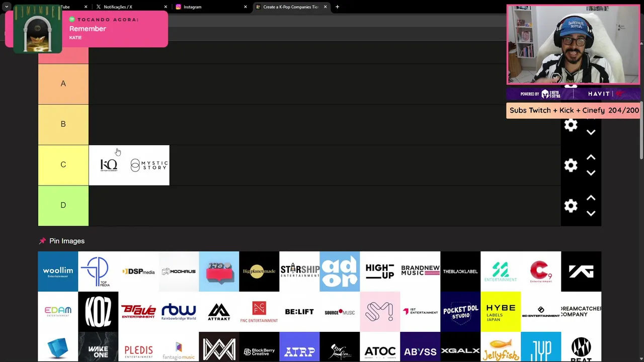Pick the ATTRAKT logo
This screenshot has width=644, height=362.
click(219, 312)
